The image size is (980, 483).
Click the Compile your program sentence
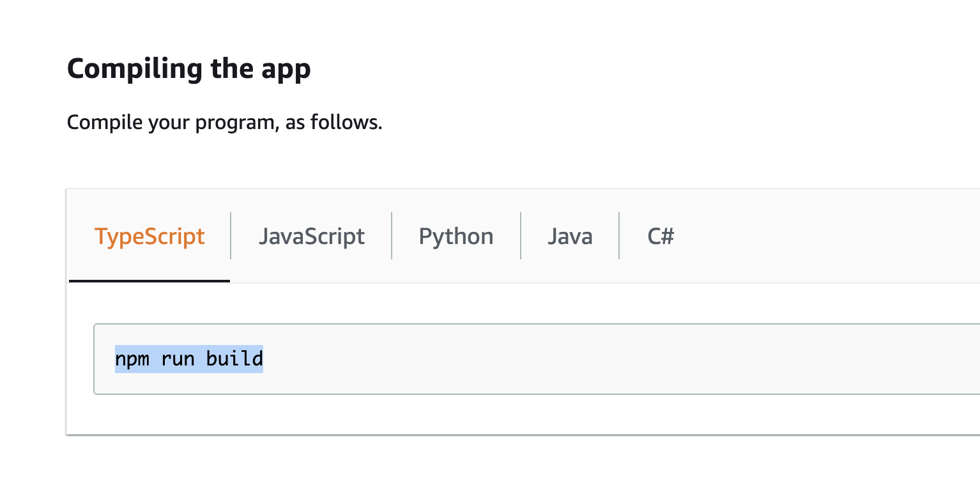[x=224, y=121]
